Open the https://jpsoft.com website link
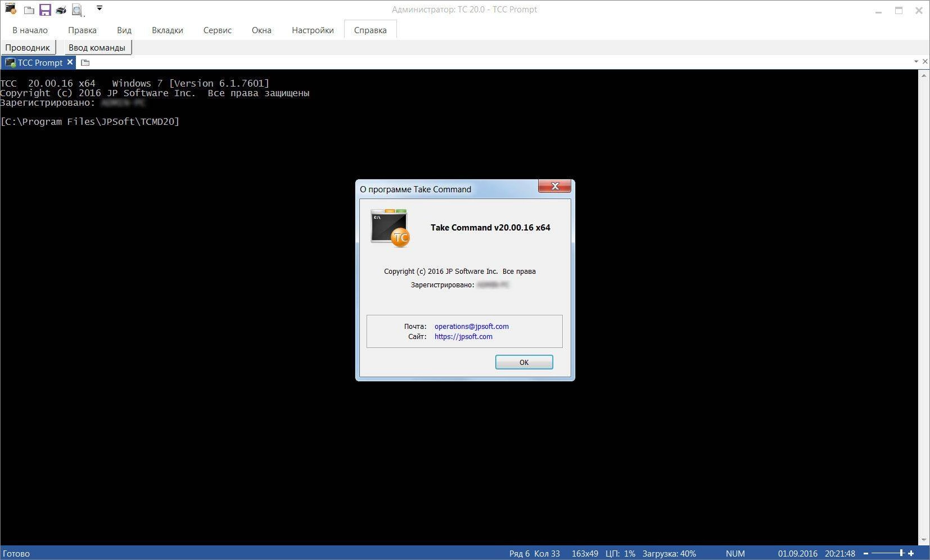The width and height of the screenshot is (930, 560). click(x=463, y=336)
